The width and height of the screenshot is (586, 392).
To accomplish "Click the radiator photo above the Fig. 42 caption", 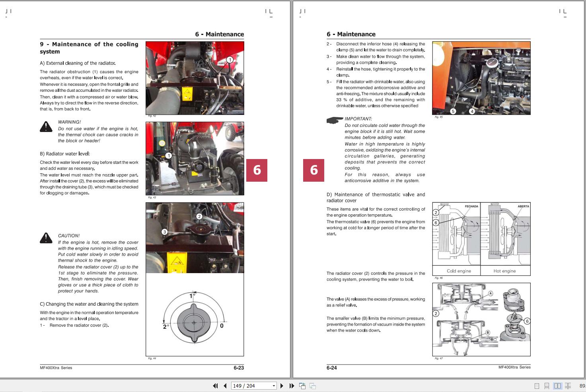I will (195, 78).
